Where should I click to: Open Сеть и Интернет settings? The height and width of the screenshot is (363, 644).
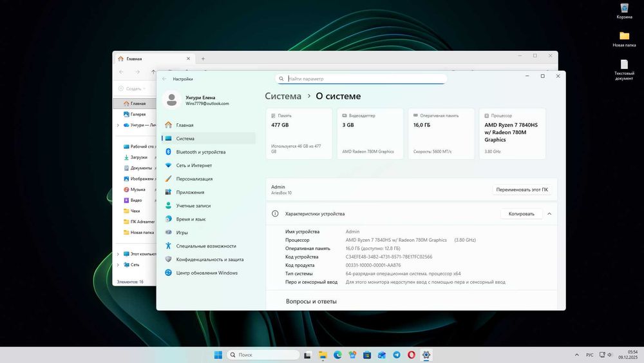pos(208,165)
